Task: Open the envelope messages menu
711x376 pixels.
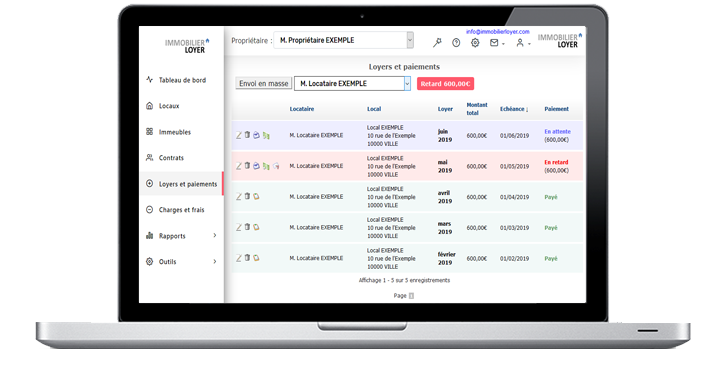Action: coord(497,43)
